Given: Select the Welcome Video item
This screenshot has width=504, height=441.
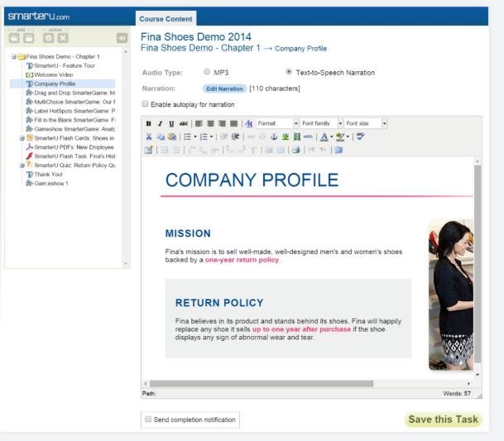Looking at the screenshot, I should (54, 75).
